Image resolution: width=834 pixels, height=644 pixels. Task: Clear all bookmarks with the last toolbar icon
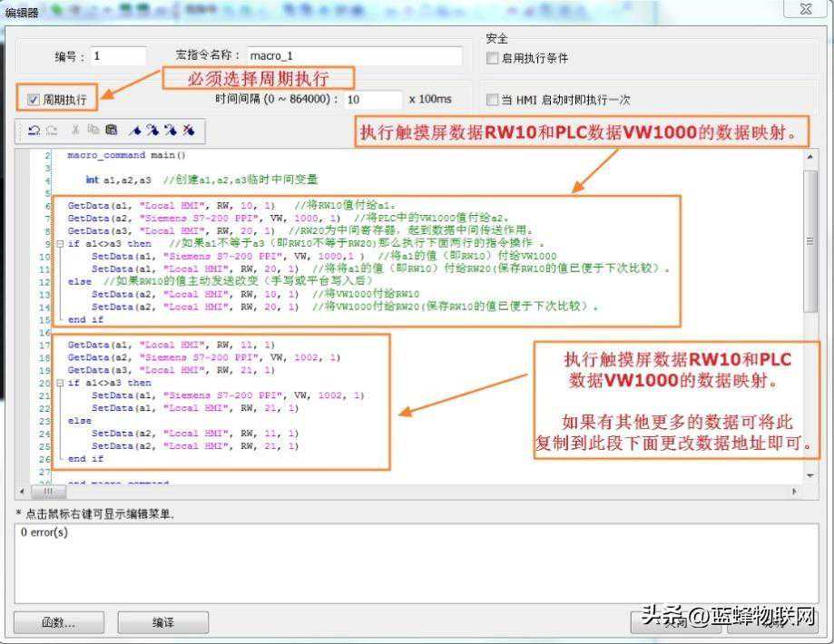(x=189, y=131)
